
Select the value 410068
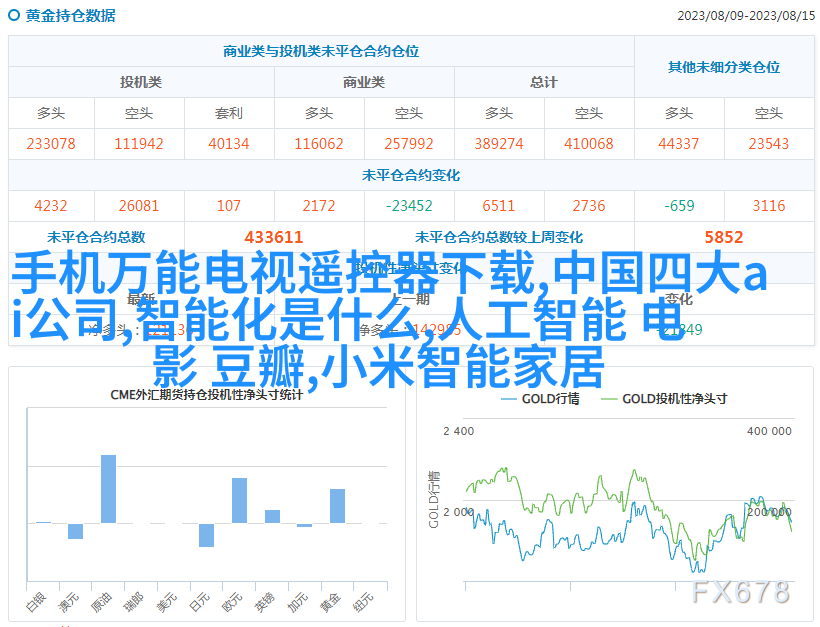[x=589, y=144]
